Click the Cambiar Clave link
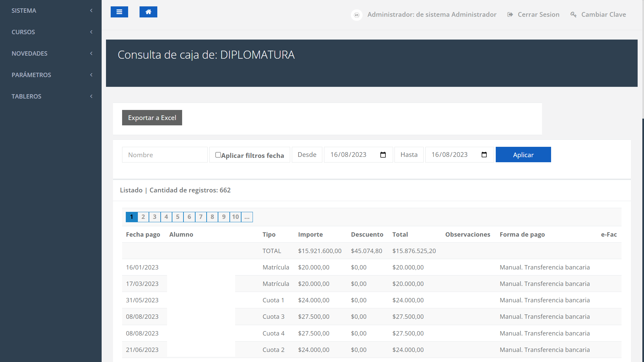The image size is (644, 362). pyautogui.click(x=603, y=14)
